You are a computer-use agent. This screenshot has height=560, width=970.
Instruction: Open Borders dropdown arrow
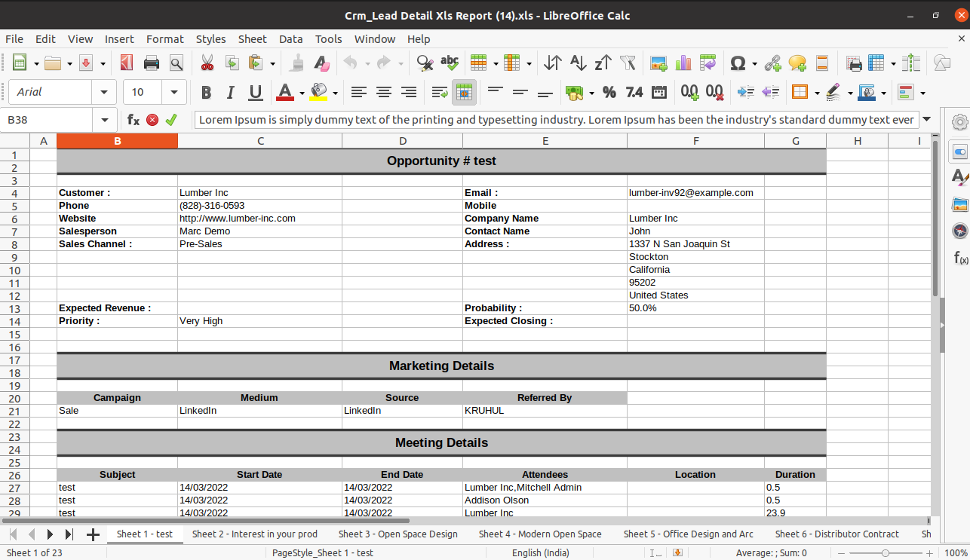tap(818, 93)
